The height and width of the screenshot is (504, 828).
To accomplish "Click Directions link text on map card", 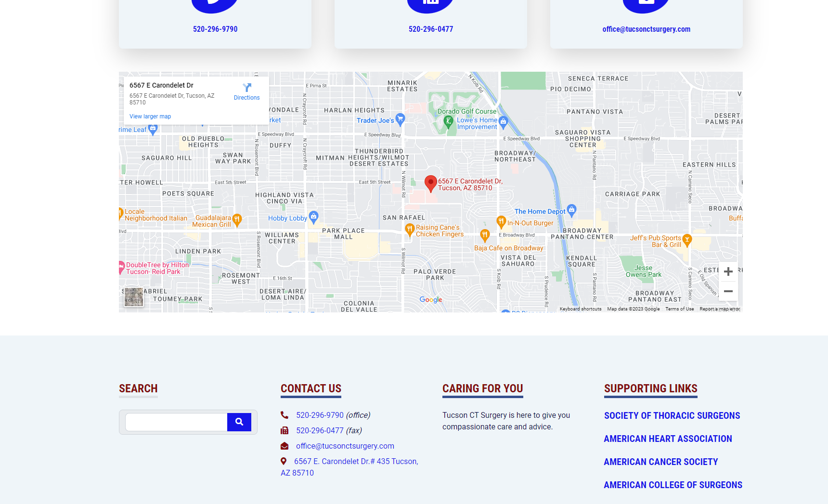I will click(x=246, y=98).
